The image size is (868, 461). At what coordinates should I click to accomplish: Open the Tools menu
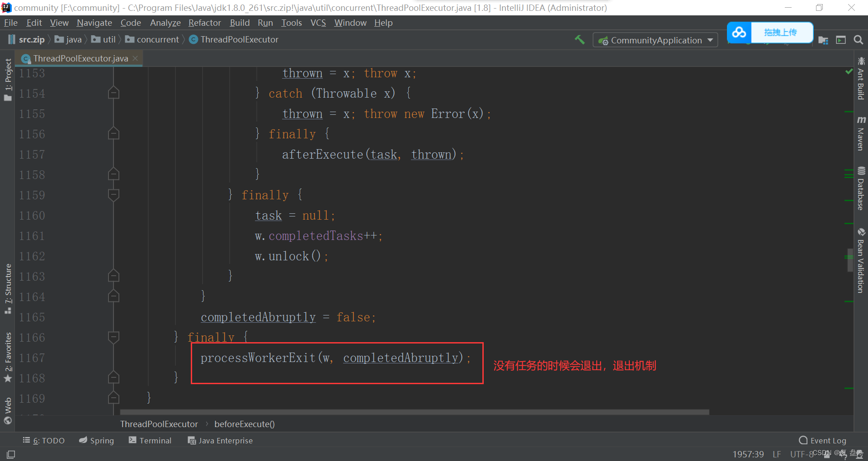point(292,23)
